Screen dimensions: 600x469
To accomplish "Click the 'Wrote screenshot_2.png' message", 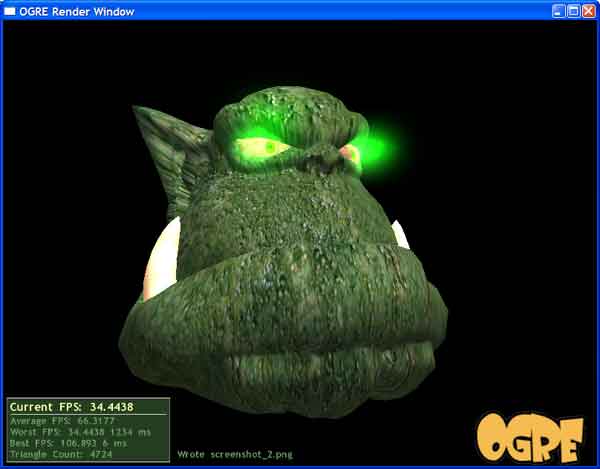I will [235, 454].
